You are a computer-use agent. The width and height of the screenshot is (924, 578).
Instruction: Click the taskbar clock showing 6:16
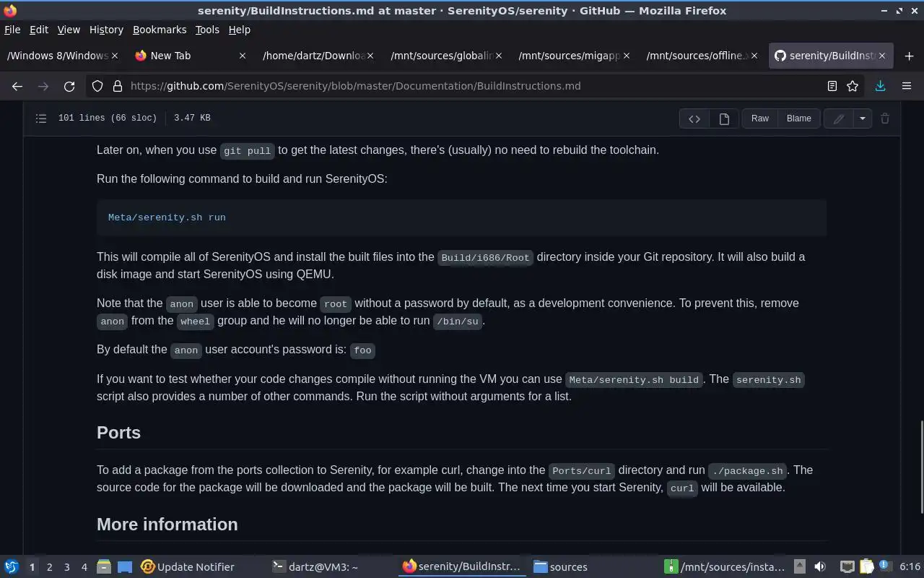[x=910, y=567]
